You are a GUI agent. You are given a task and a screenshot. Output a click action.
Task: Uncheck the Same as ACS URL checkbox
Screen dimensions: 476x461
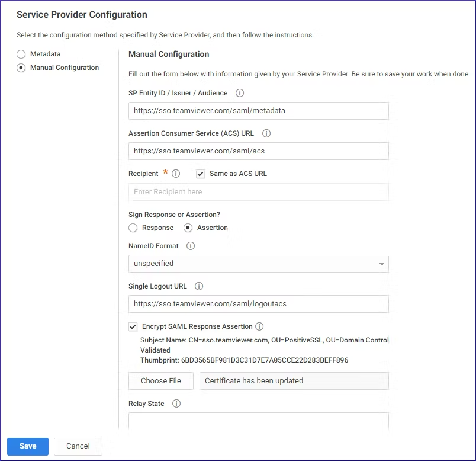tap(200, 174)
